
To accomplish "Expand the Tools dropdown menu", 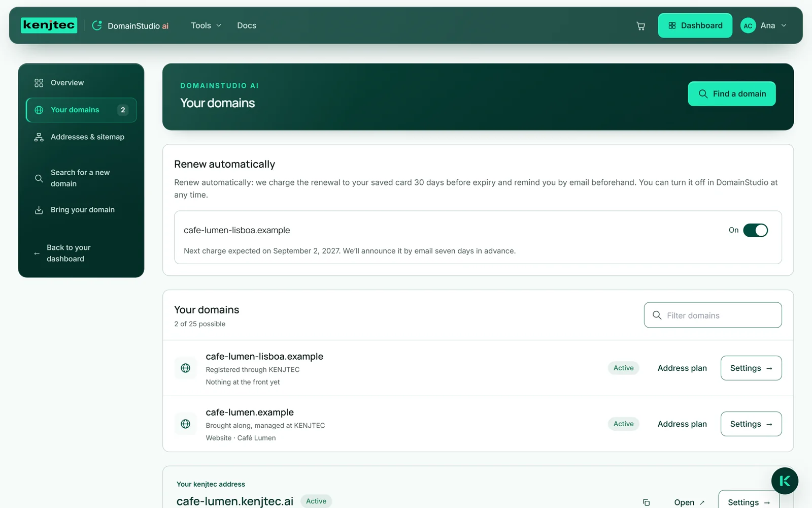I will [x=206, y=25].
